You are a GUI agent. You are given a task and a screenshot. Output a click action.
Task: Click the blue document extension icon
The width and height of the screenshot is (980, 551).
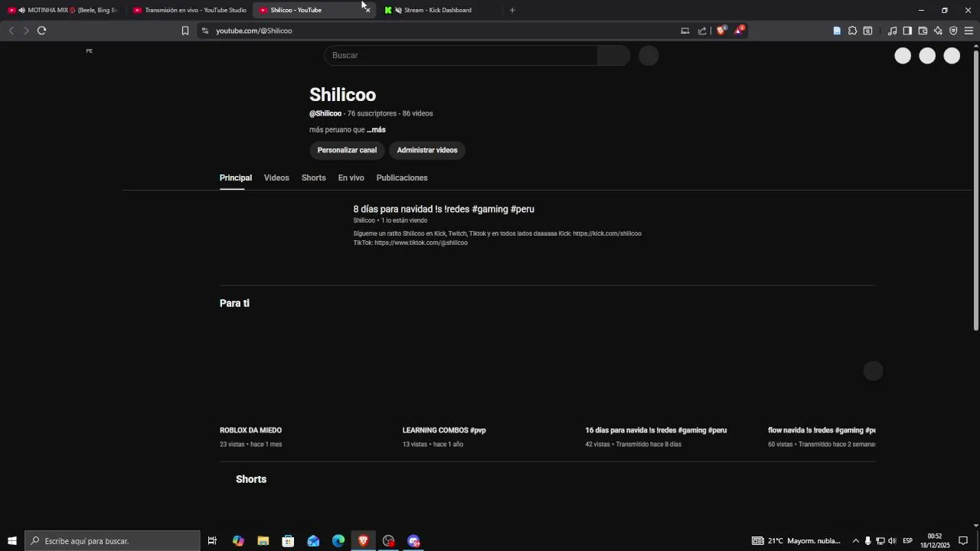click(x=837, y=31)
